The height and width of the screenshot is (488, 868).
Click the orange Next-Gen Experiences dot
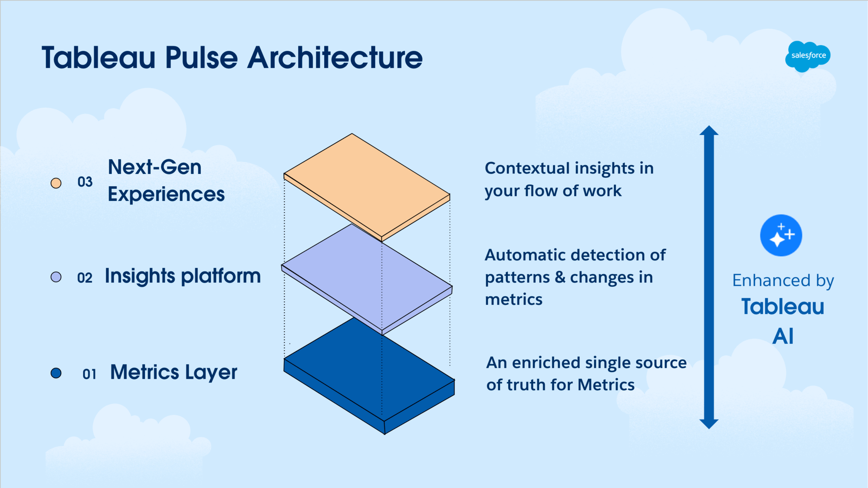56,182
